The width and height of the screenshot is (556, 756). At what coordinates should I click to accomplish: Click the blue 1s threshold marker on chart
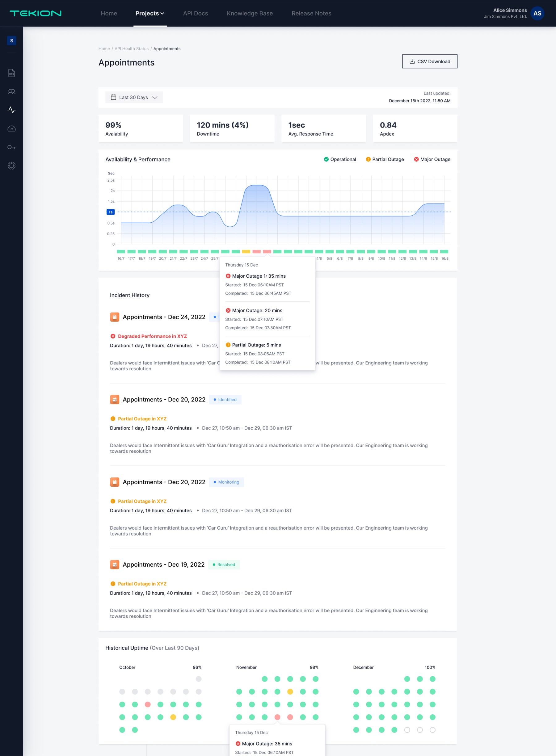pyautogui.click(x=110, y=212)
